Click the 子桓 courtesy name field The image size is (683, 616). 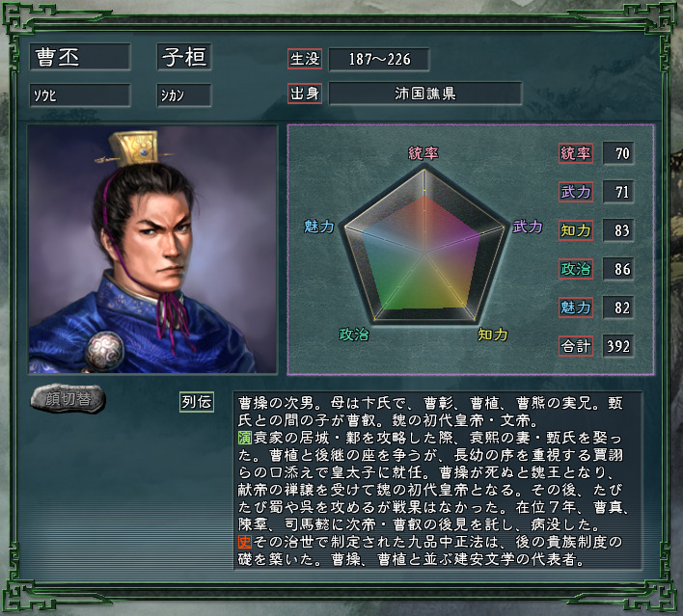[x=184, y=57]
